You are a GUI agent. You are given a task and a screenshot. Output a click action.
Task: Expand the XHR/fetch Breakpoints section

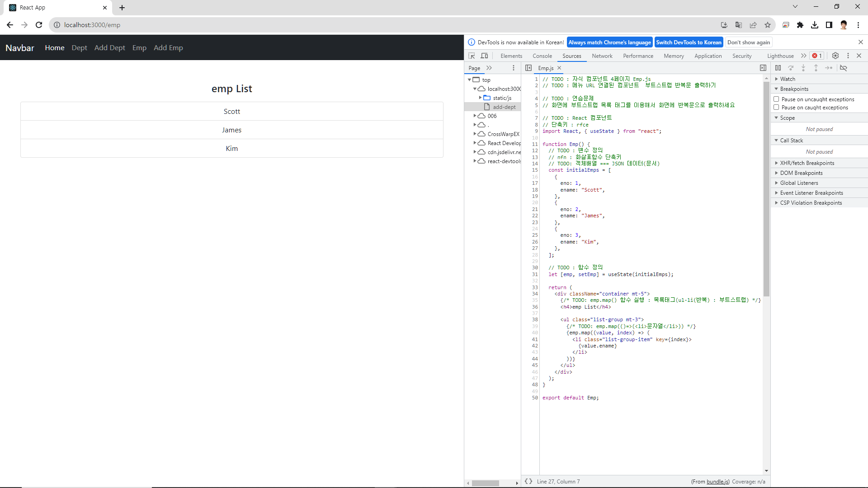pos(807,163)
